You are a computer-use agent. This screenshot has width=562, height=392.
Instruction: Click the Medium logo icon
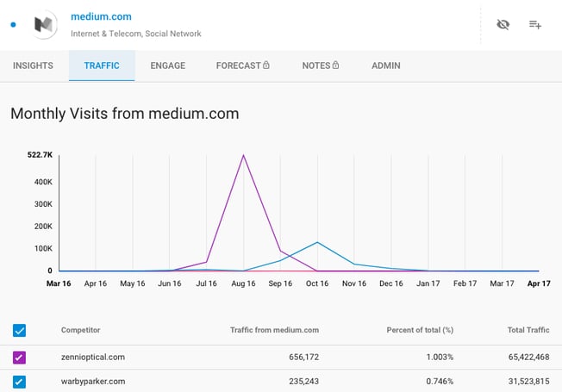click(43, 24)
